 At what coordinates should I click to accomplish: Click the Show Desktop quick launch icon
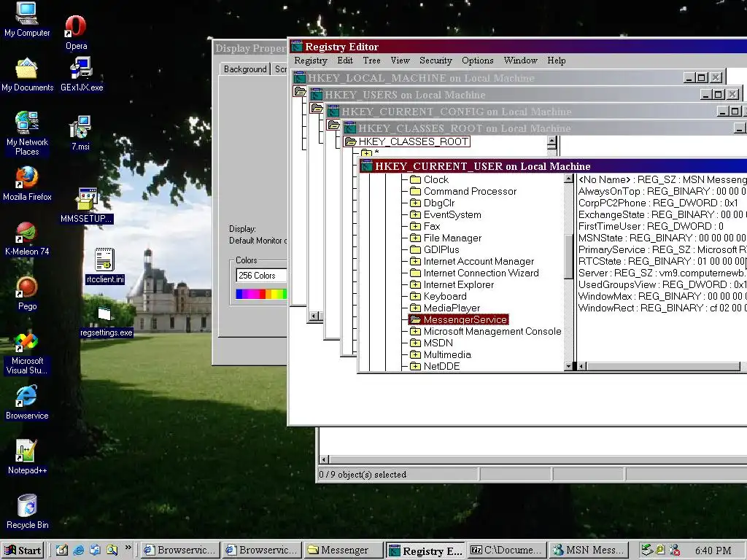pyautogui.click(x=62, y=550)
